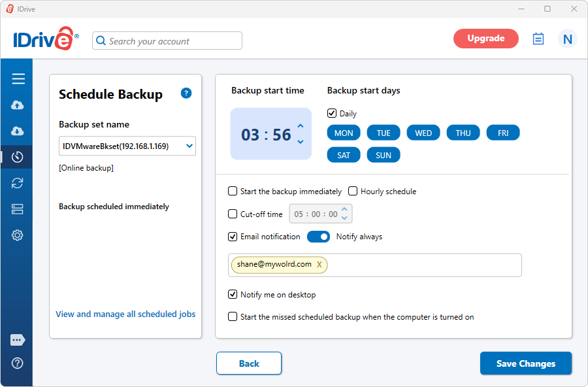
Task: Expand the Backup set name dropdown
Action: (x=189, y=146)
